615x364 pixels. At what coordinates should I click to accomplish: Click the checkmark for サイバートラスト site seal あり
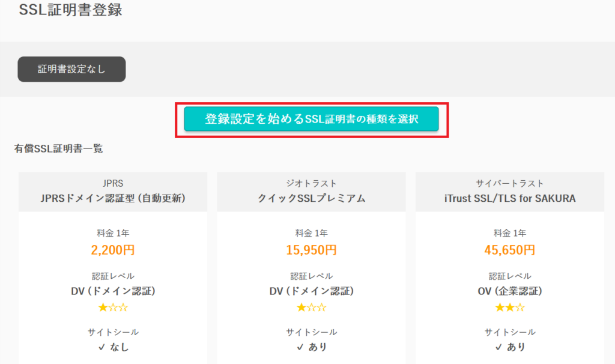(498, 347)
